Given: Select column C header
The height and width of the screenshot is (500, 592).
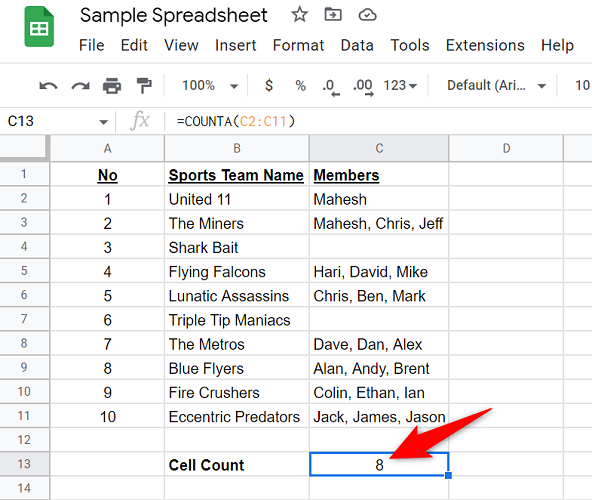Looking at the screenshot, I should pyautogui.click(x=379, y=148).
